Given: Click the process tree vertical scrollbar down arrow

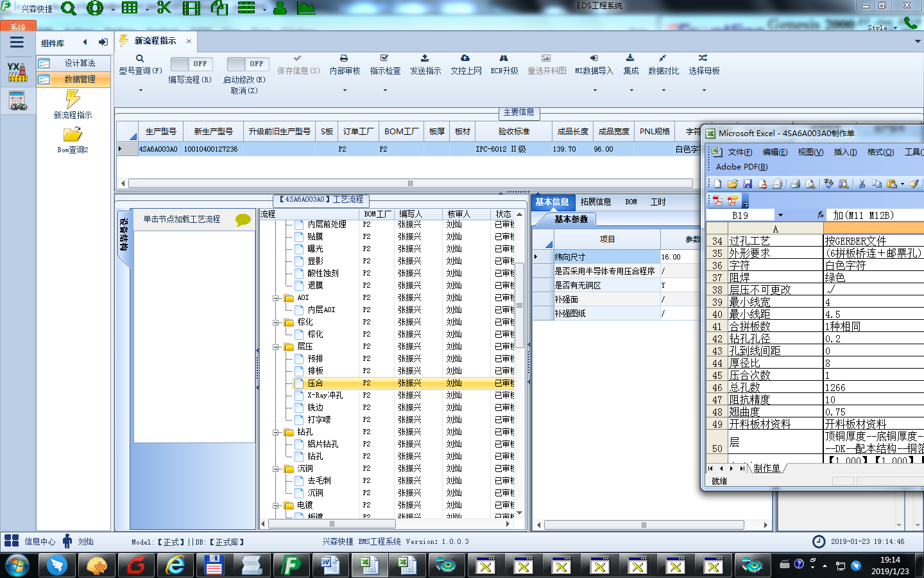Looking at the screenshot, I should pyautogui.click(x=519, y=512).
